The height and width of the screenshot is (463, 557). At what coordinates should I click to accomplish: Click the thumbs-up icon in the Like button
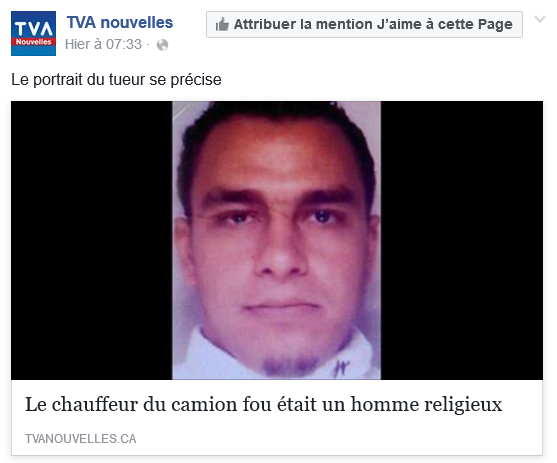(x=222, y=25)
